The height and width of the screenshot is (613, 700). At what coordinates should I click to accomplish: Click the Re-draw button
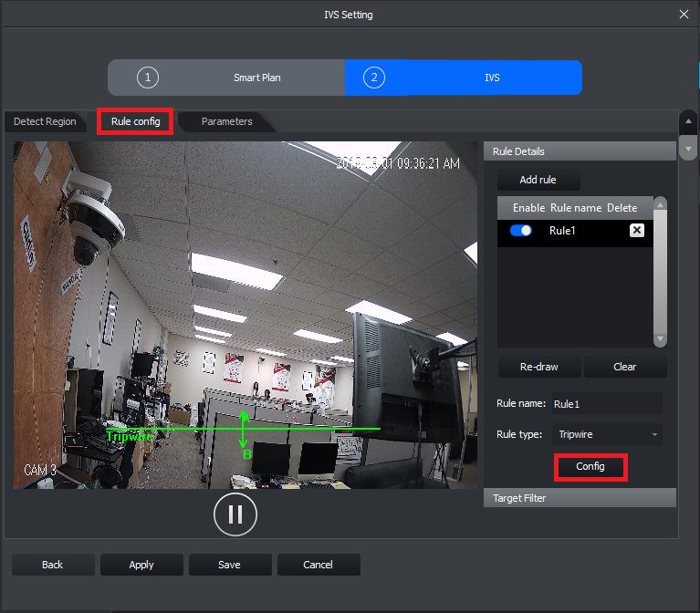(539, 367)
